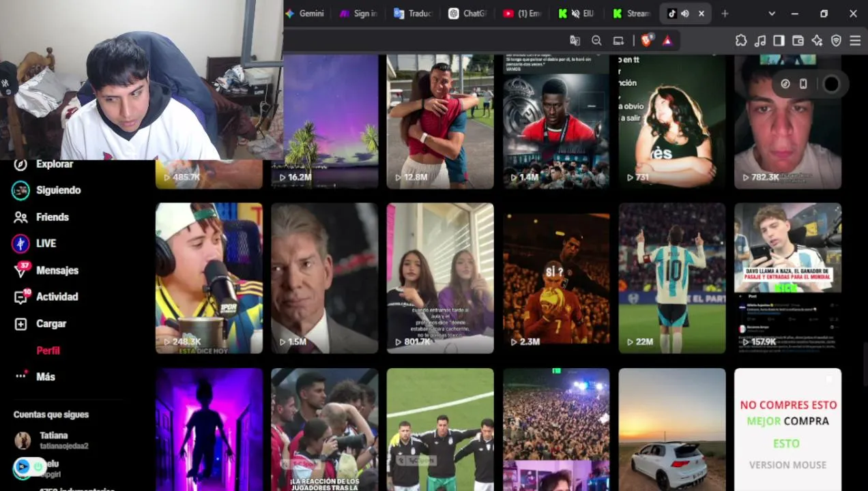The width and height of the screenshot is (868, 491).
Task: Open the NO COMPRES ESTO video
Action: point(788,430)
